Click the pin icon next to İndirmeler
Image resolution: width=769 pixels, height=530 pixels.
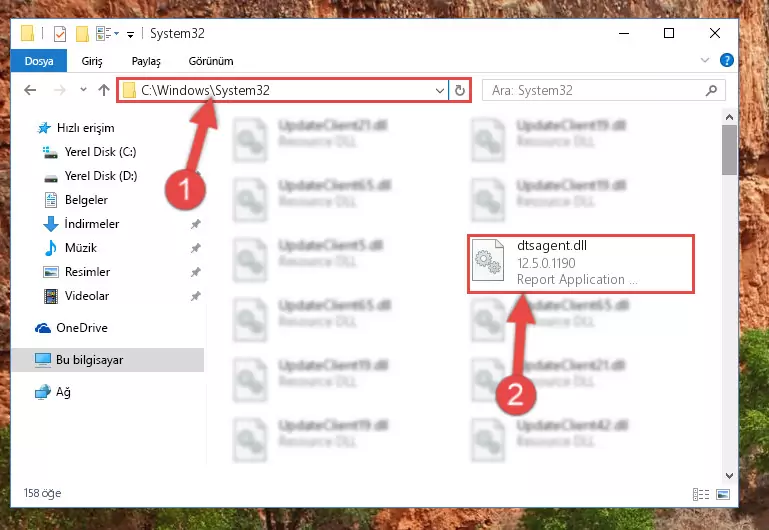click(x=196, y=224)
